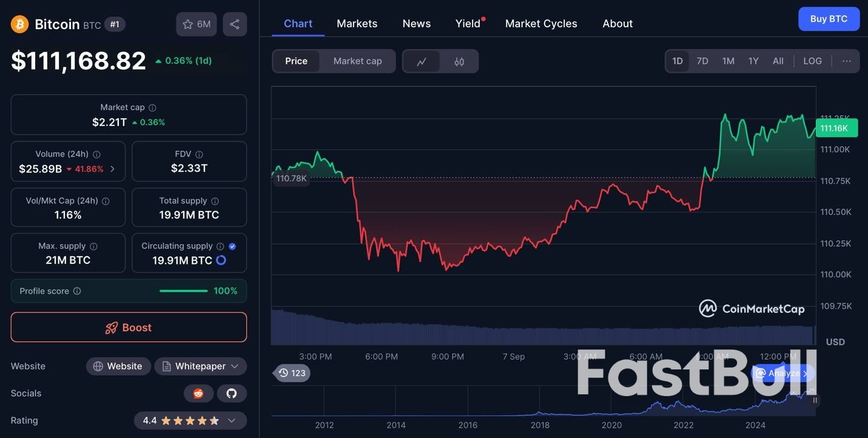Open chart more options ellipsis

[x=847, y=61]
